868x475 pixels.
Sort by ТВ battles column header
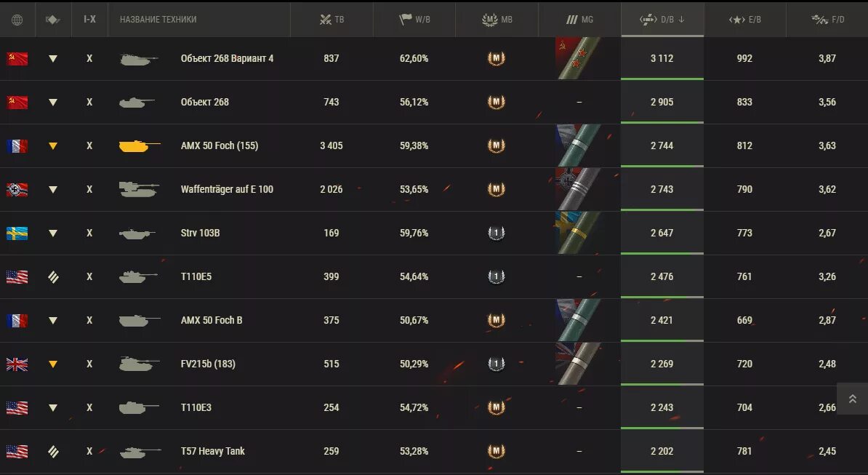(x=331, y=20)
